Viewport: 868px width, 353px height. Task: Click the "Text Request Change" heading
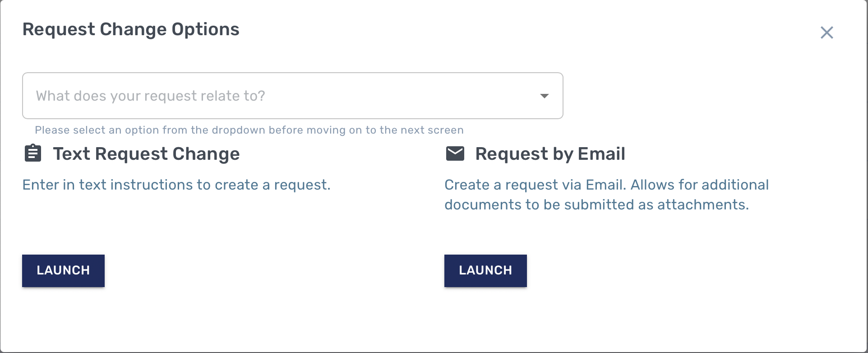(146, 154)
